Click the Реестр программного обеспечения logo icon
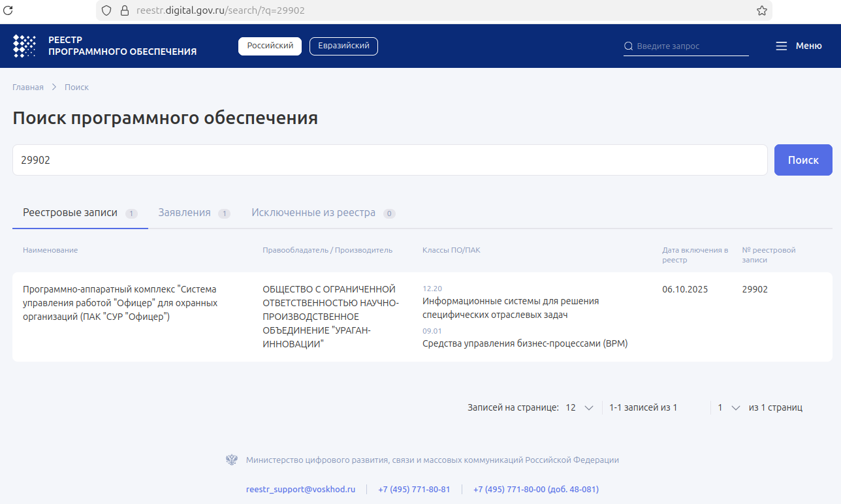 (25, 46)
